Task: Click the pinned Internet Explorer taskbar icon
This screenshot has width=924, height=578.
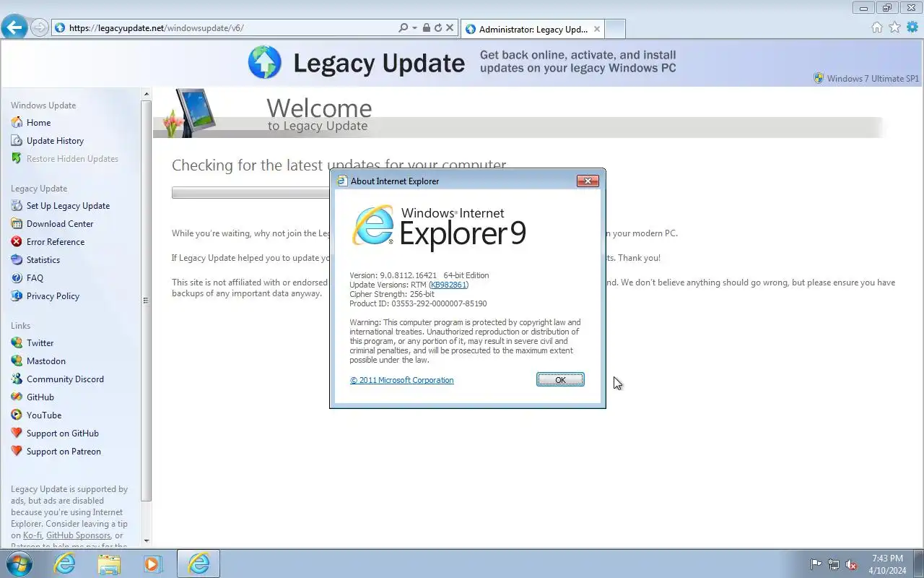Action: 65,564
